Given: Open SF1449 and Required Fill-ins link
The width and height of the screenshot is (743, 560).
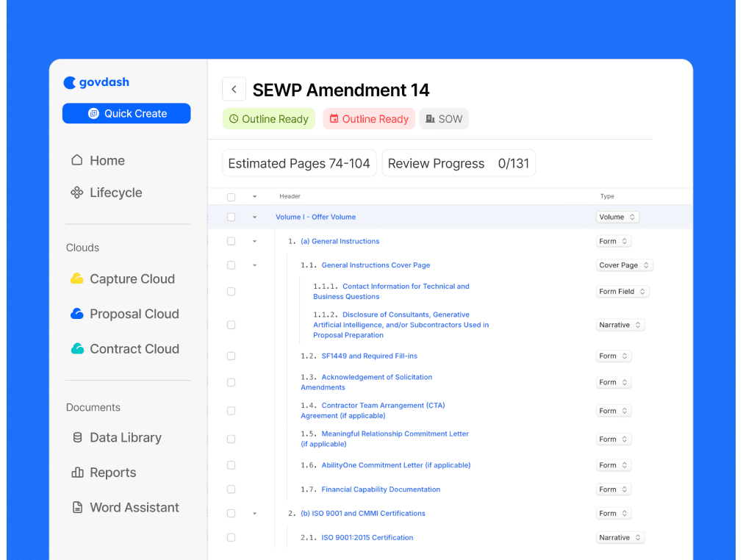Looking at the screenshot, I should [x=370, y=356].
